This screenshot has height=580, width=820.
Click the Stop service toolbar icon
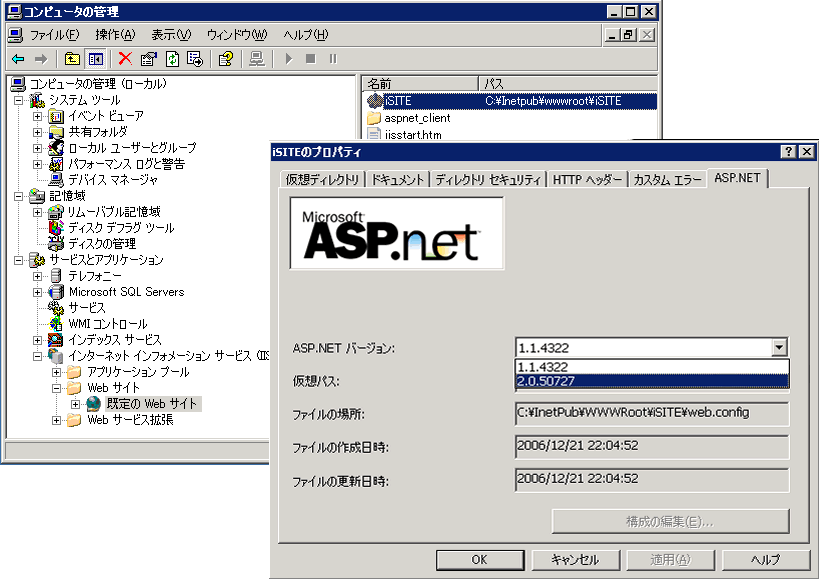click(311, 59)
